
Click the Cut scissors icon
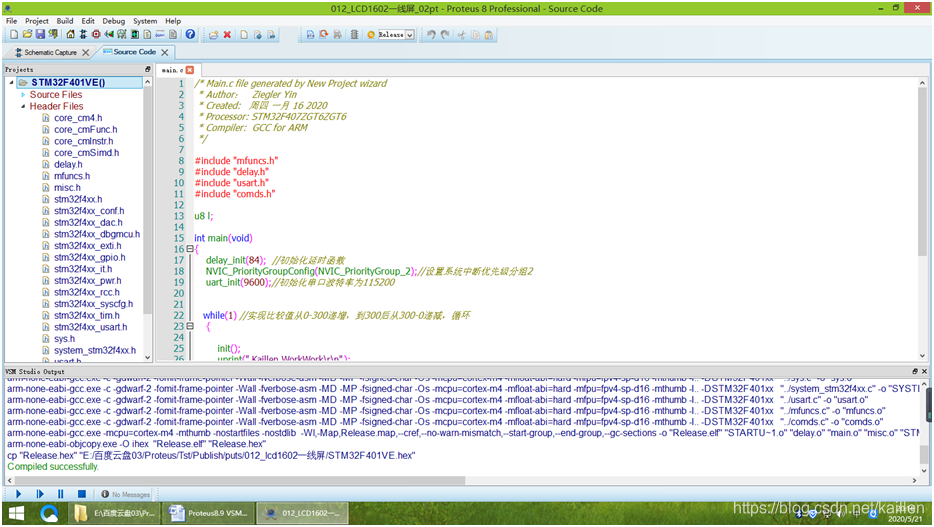click(x=461, y=35)
